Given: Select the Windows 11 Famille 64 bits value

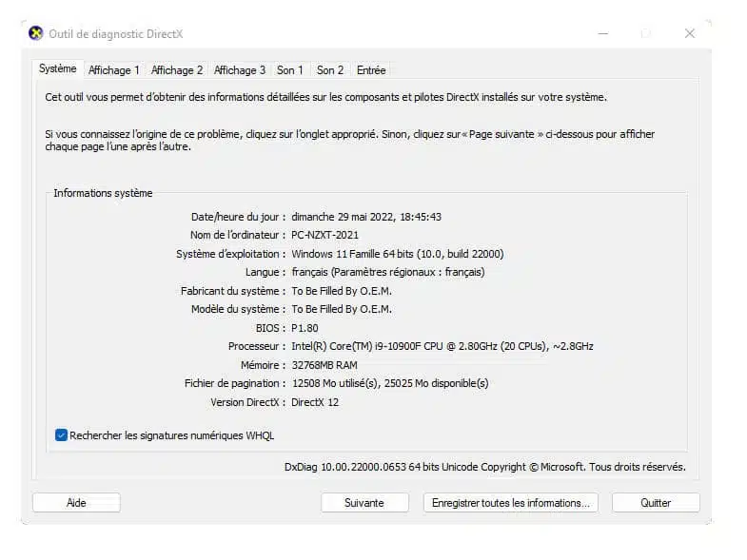Looking at the screenshot, I should [398, 254].
